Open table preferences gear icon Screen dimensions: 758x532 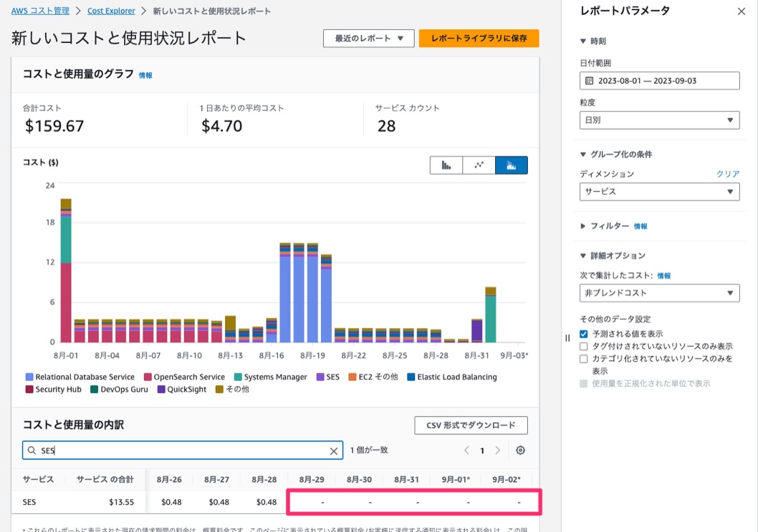tap(520, 450)
